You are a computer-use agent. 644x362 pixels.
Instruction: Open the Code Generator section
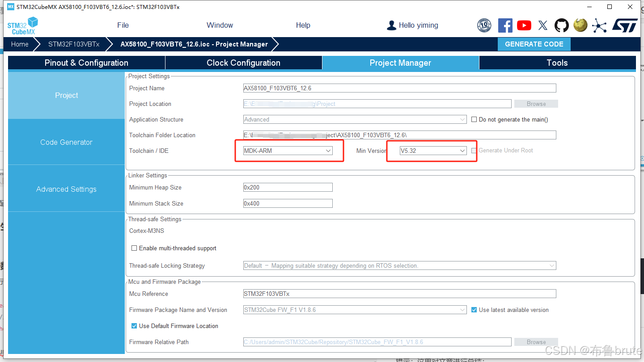66,142
